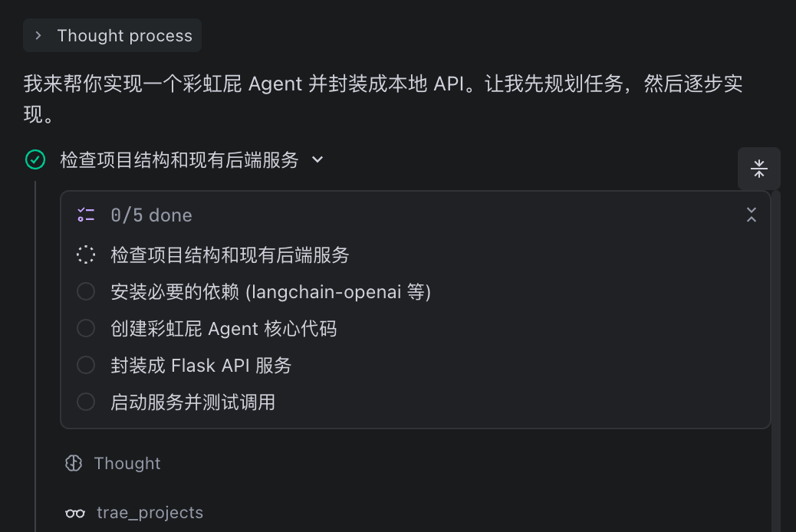This screenshot has width=796, height=532.
Task: Select the Thought process label
Action: tap(124, 35)
